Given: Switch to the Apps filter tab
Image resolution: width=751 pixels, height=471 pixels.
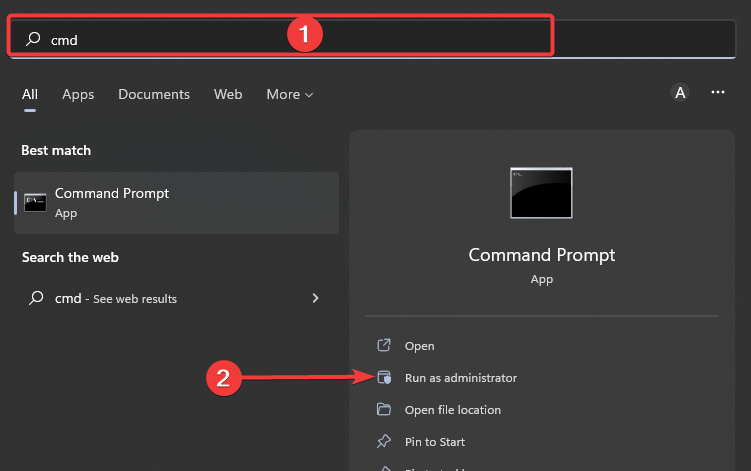Looking at the screenshot, I should [x=78, y=94].
